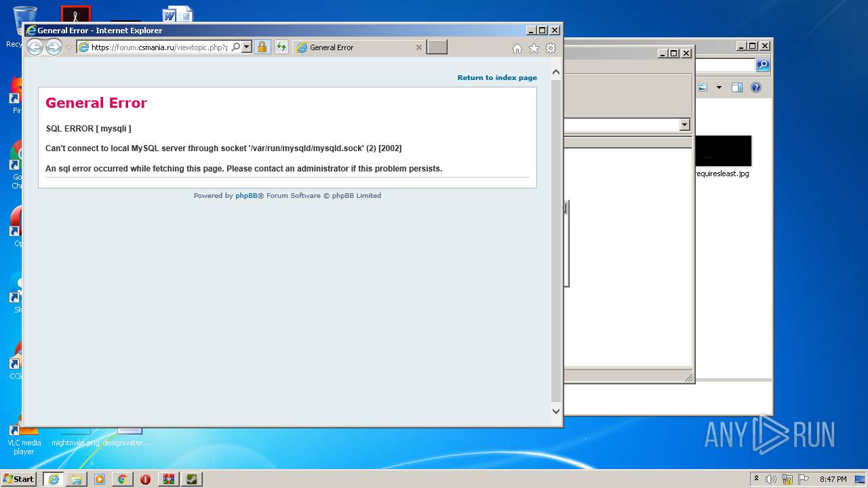
Task: Maximize the Internet Explorer window
Action: [542, 30]
